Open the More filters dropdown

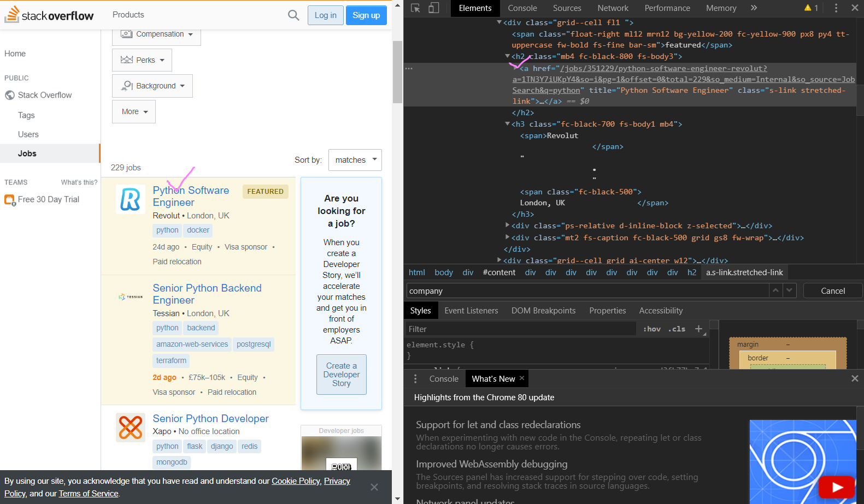click(x=134, y=111)
